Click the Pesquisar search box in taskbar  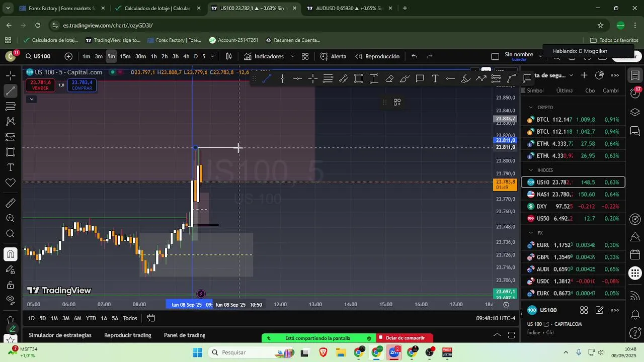(x=252, y=352)
